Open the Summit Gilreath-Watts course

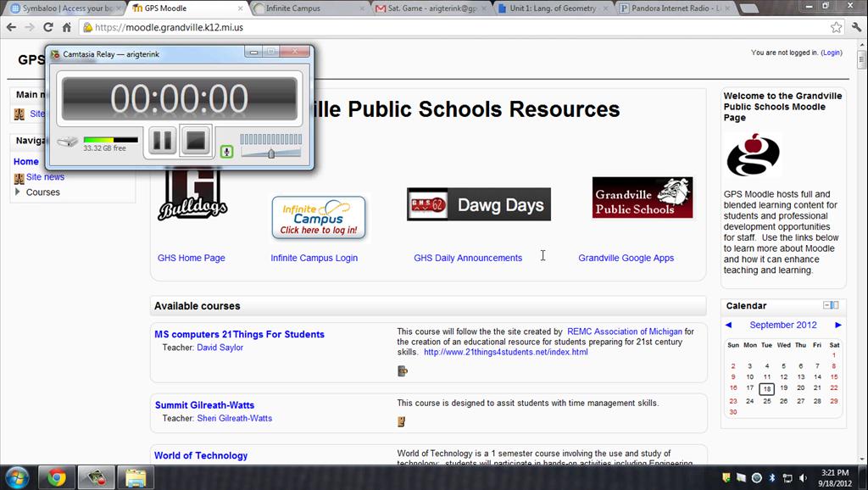tap(204, 404)
